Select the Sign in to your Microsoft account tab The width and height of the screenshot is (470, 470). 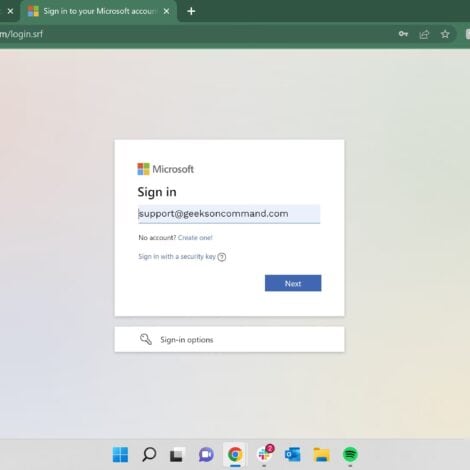(x=99, y=11)
